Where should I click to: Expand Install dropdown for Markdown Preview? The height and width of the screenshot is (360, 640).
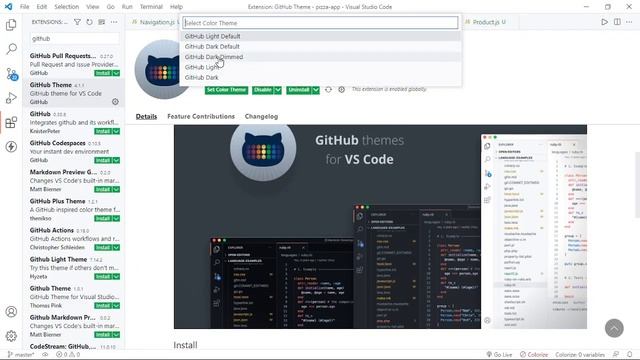pyautogui.click(x=116, y=189)
